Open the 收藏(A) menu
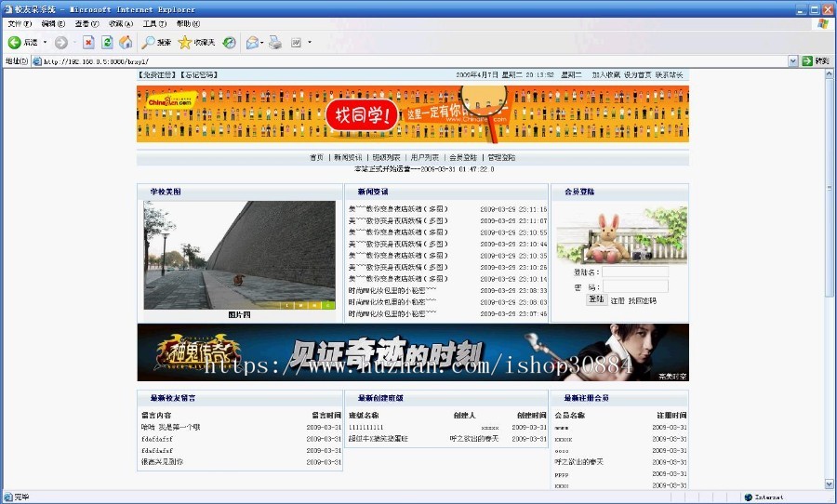Screen dimensions: 837x504 (120, 23)
